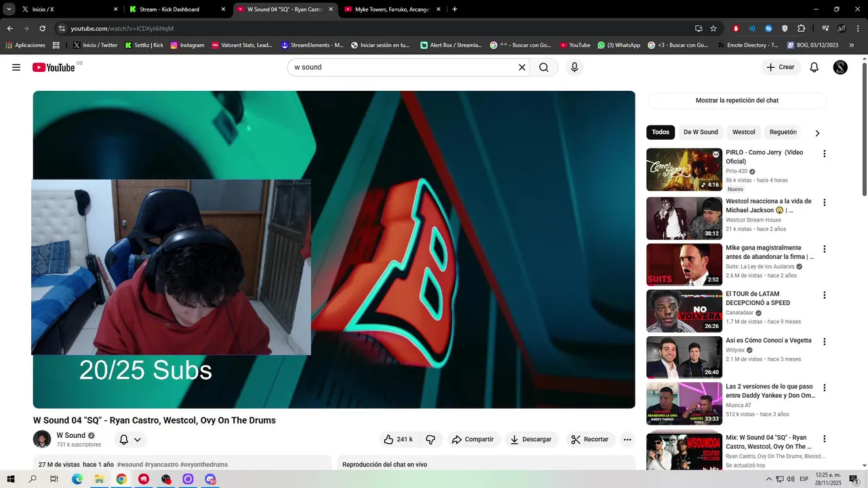Open Windows action center notifications
This screenshot has width=868, height=488.
854,479
